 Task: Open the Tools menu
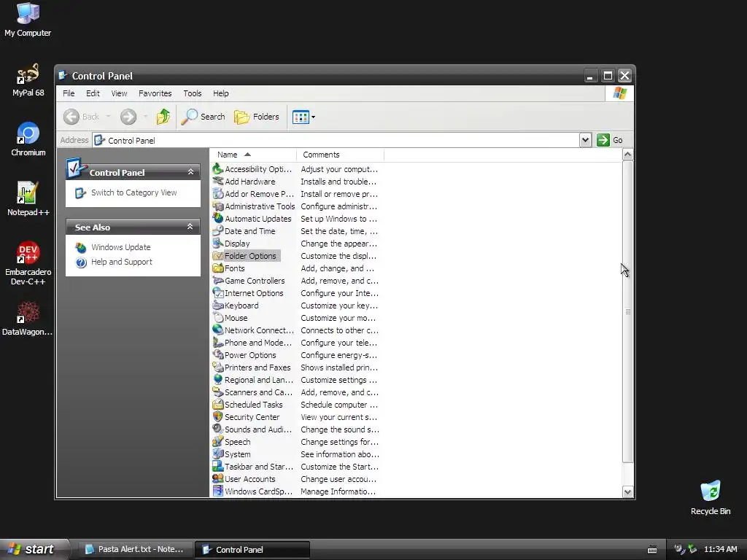(193, 93)
